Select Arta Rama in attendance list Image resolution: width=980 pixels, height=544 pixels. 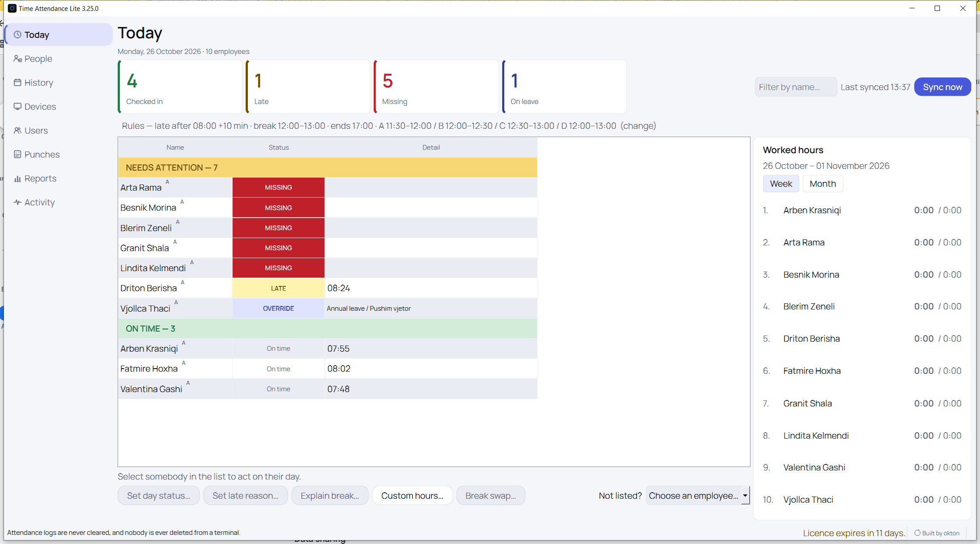tap(328, 188)
